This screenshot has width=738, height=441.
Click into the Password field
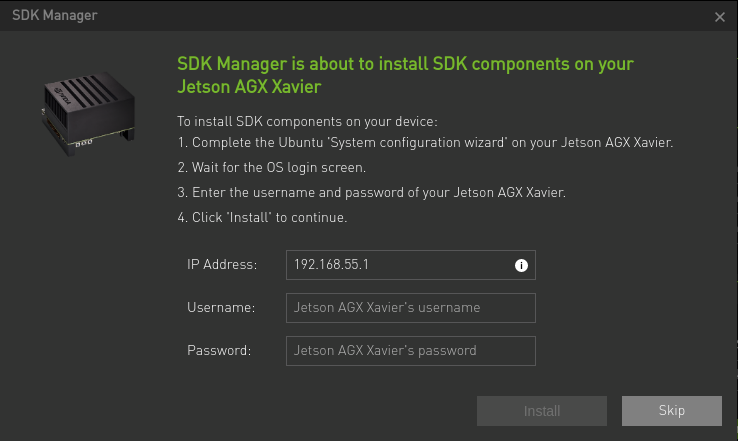tap(410, 351)
